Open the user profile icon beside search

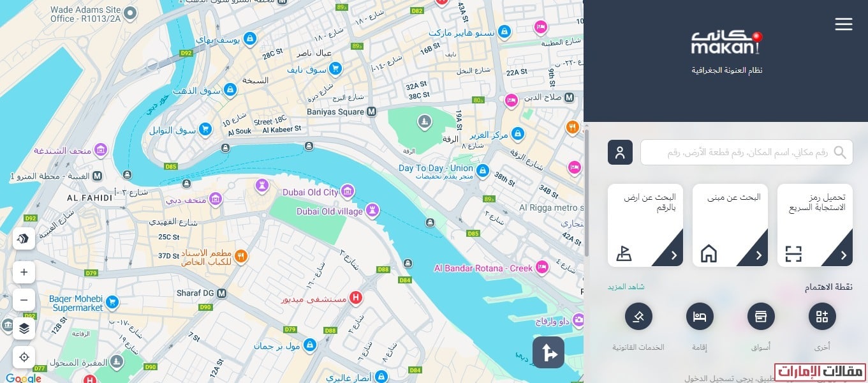[x=620, y=152]
